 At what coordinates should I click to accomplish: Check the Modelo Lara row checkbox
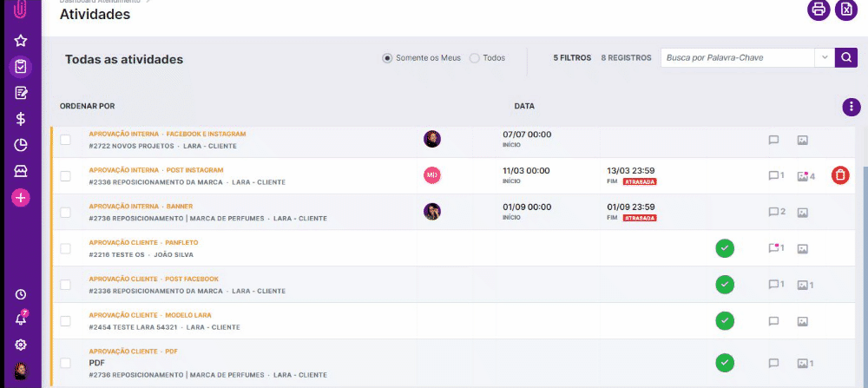point(65,321)
